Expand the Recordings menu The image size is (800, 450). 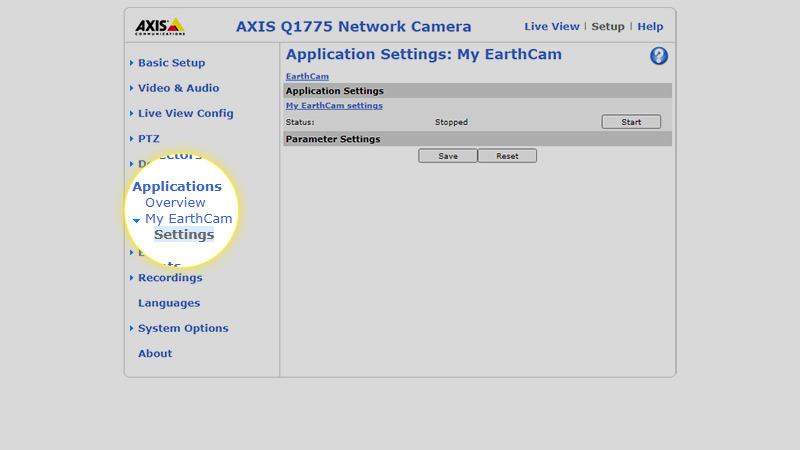(170, 278)
